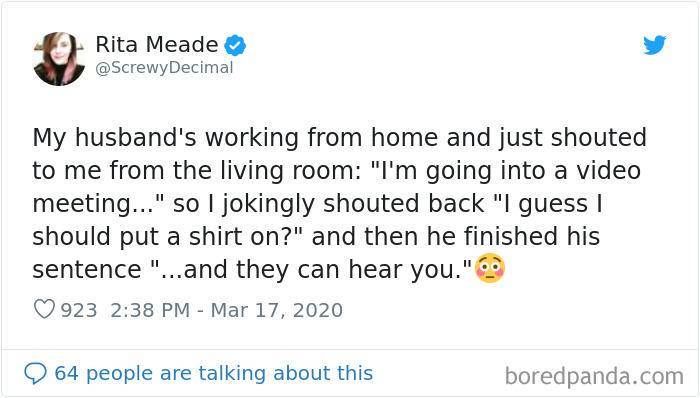The width and height of the screenshot is (700, 398).
Task: Open Rita Meade's profile picture
Action: [59, 58]
